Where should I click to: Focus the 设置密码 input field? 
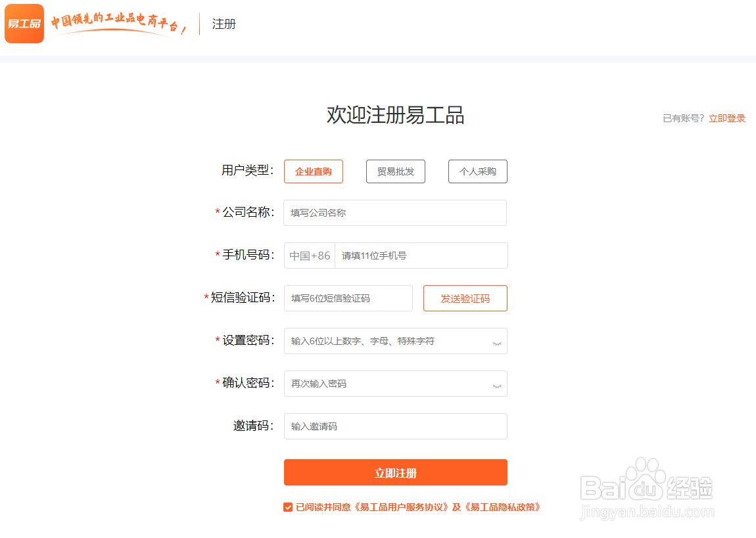tap(395, 341)
